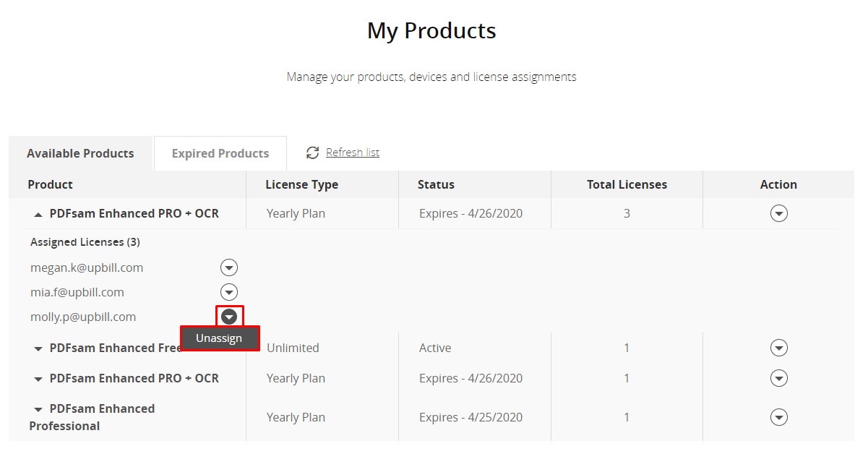This screenshot has width=868, height=454.
Task: Expand the PDFsam Enhanced Professional row
Action: [38, 409]
